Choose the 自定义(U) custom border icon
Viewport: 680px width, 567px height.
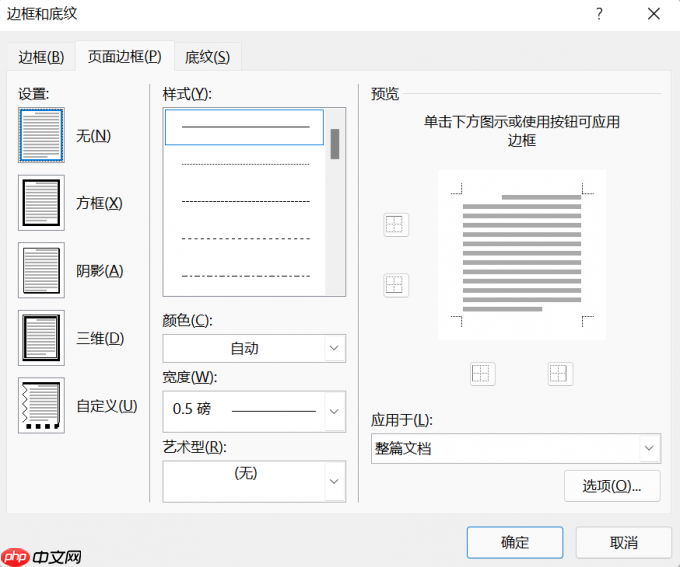click(41, 406)
